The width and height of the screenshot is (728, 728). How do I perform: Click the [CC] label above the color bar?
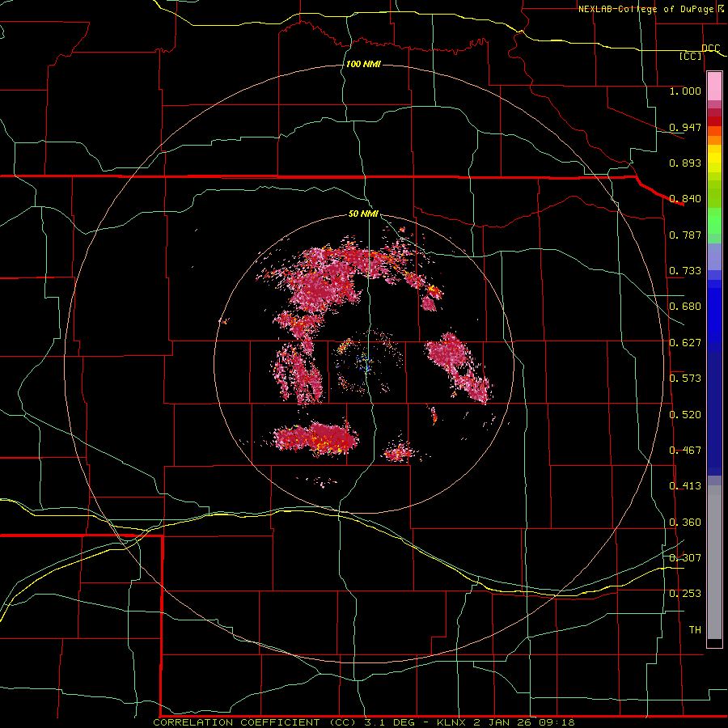691,57
